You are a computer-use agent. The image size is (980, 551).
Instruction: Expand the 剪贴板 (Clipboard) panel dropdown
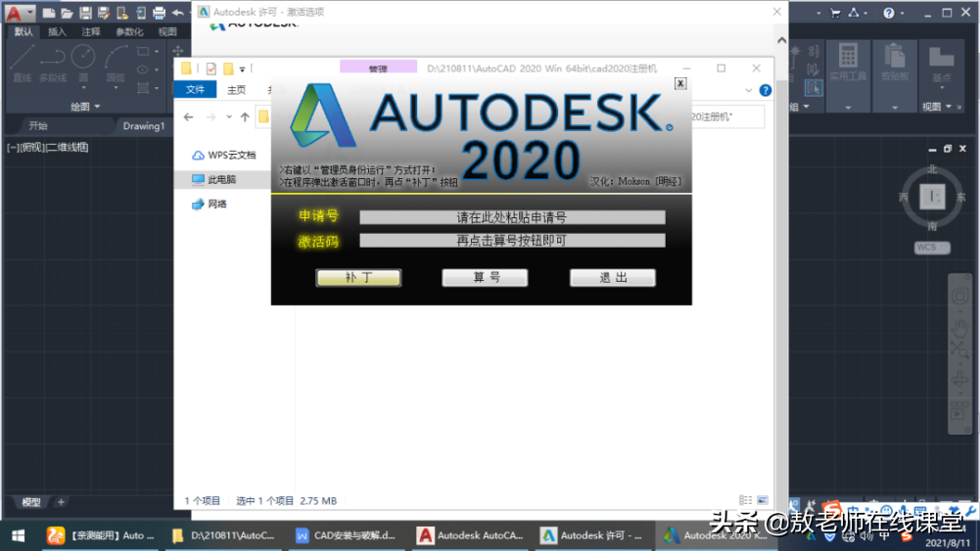click(895, 108)
